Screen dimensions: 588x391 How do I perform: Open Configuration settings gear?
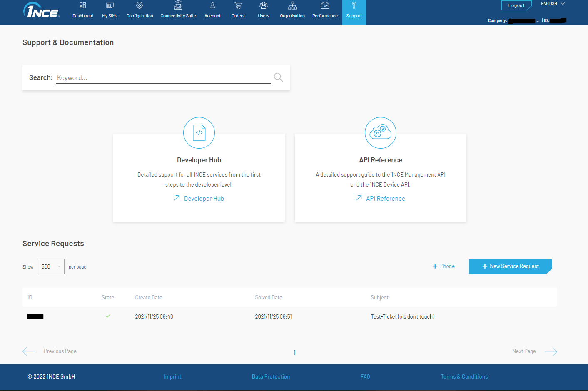tap(140, 6)
